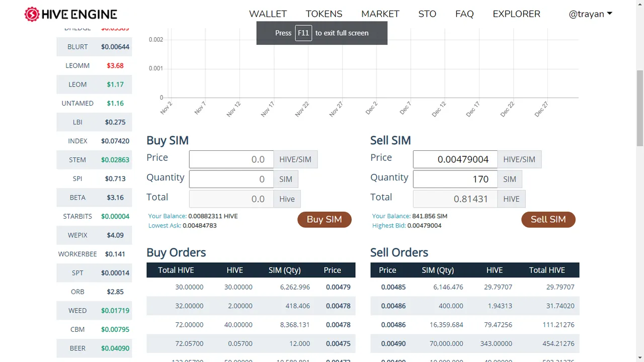
Task: Select WEED token in sidebar
Action: click(94, 311)
